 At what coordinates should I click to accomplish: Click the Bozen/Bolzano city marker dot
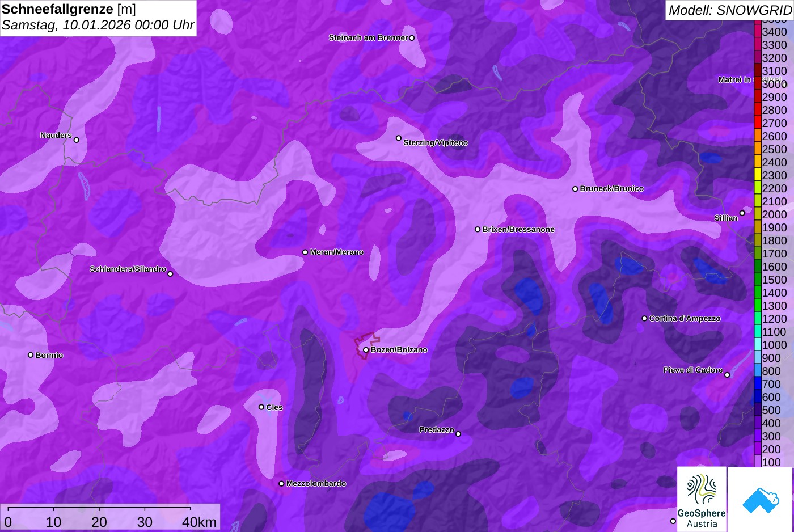(x=366, y=350)
